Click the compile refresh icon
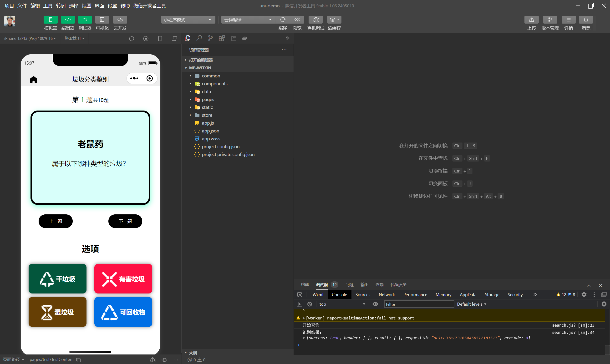Screen dimensions: 610x364 pos(283,20)
